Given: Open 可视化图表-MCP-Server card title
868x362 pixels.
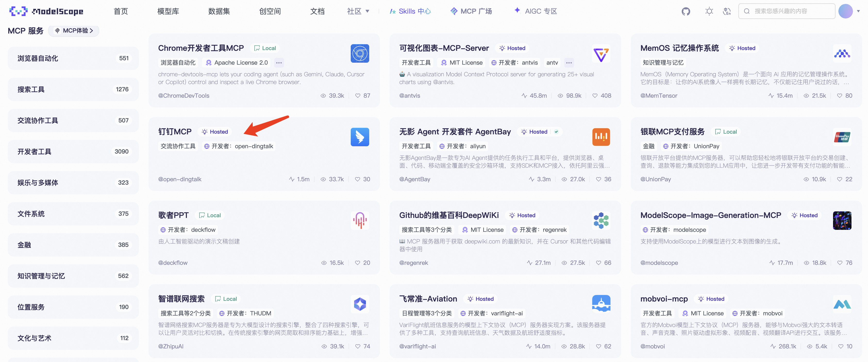Looking at the screenshot, I should click(x=444, y=48).
